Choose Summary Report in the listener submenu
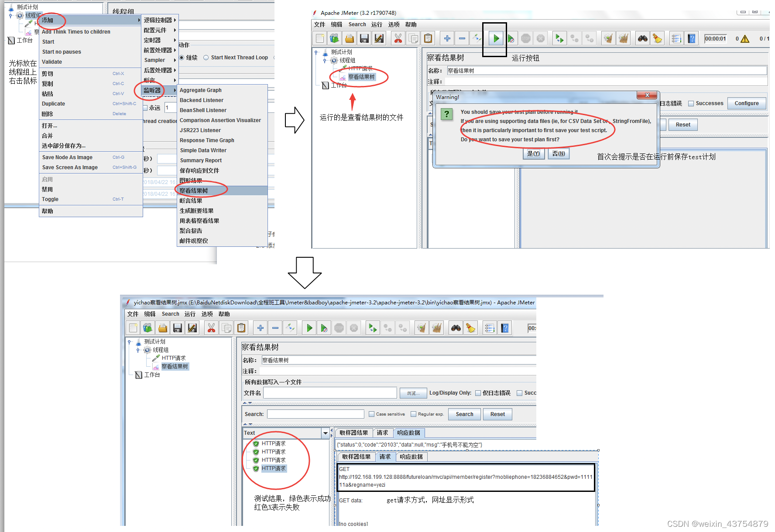775x532 pixels. coord(222,160)
